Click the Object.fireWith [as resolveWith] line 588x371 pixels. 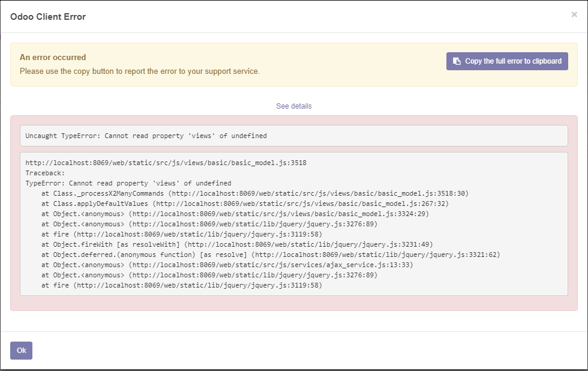click(x=237, y=244)
